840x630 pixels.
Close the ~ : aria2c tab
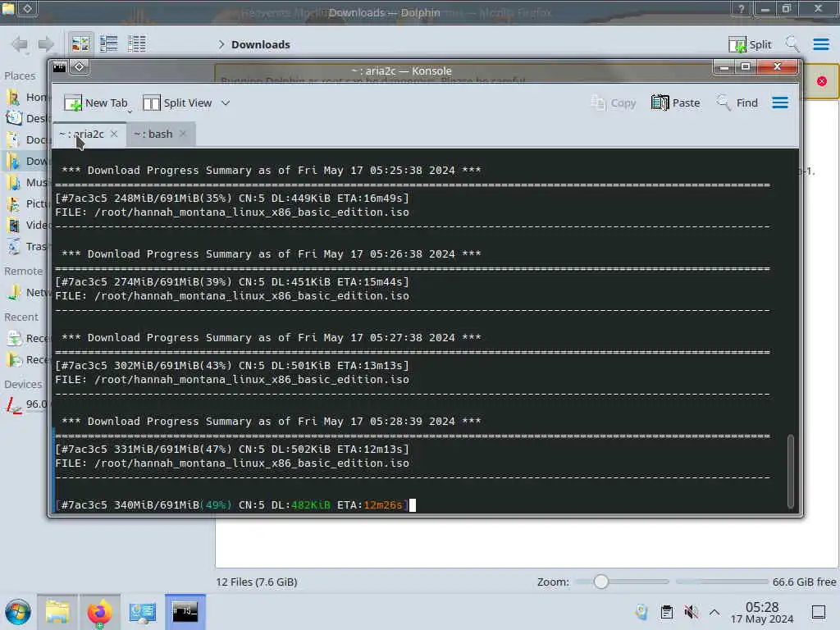coord(114,134)
